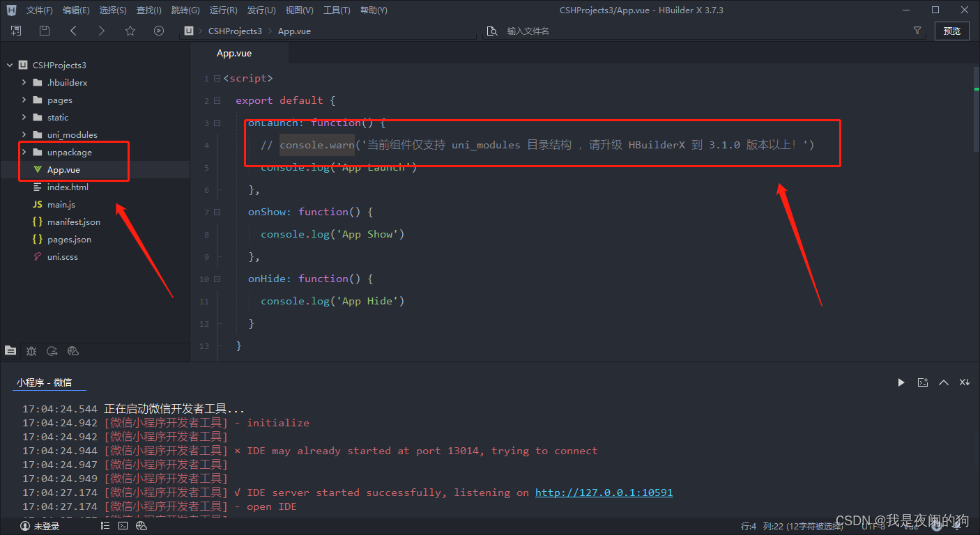
Task: Open the 编辑(E) menu
Action: (x=76, y=10)
